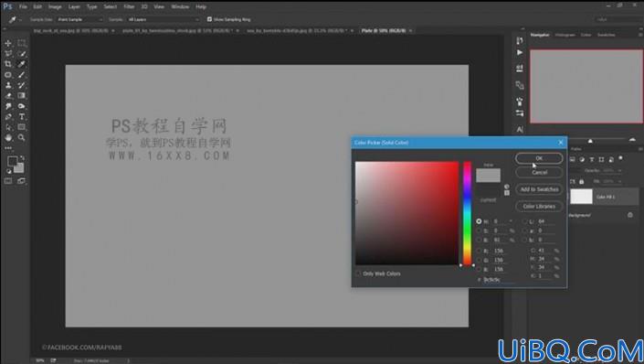Screen dimensions: 644x364
Task: Open Layers panel flyout menu
Action: click(640, 149)
